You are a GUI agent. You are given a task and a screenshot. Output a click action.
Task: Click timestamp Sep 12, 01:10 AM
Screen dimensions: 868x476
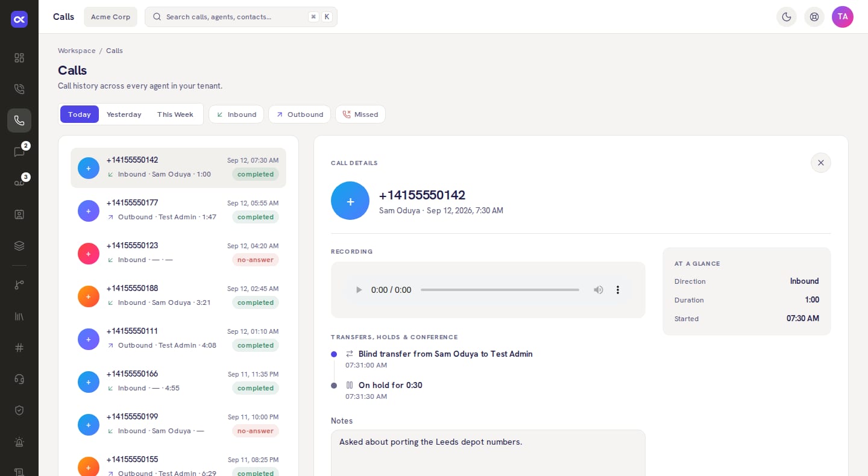click(x=253, y=331)
